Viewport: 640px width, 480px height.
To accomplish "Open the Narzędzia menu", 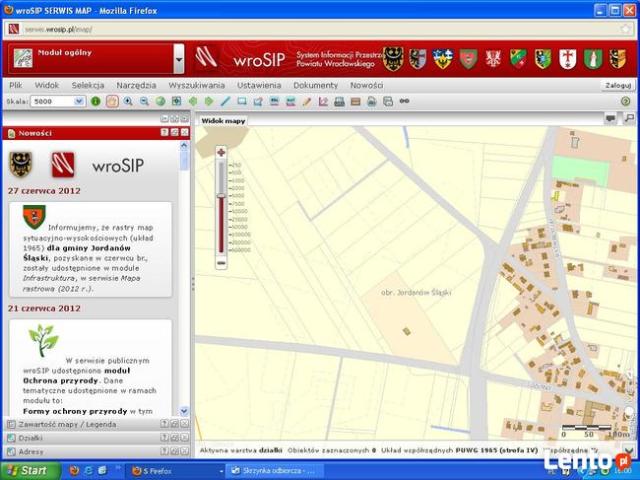I will click(x=136, y=85).
